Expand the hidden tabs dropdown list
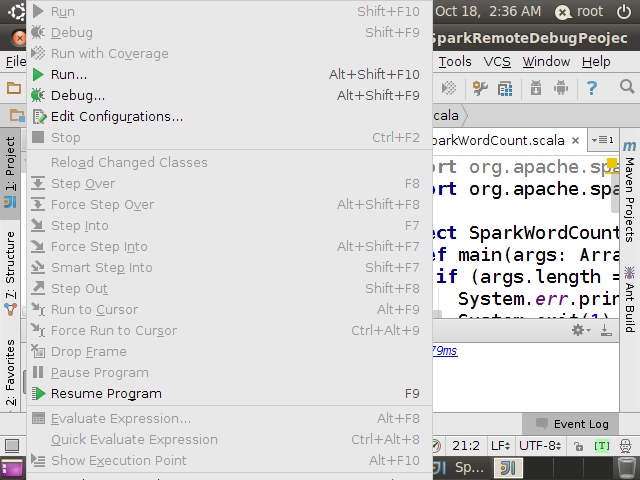Viewport: 640px width, 480px height. [602, 140]
